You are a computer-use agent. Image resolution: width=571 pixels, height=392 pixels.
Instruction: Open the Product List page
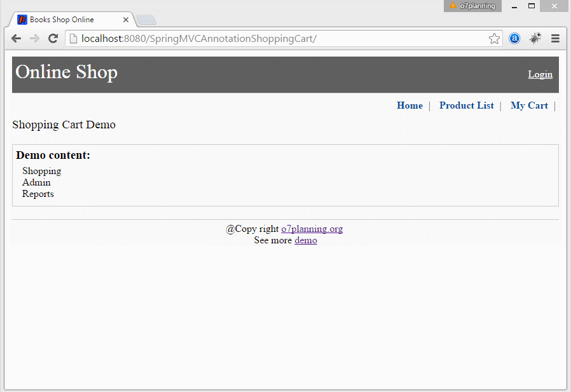point(466,105)
